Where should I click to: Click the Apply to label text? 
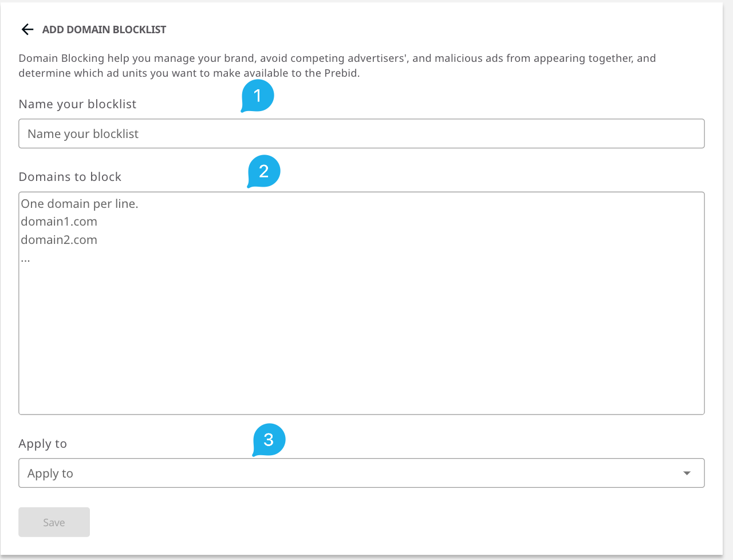coord(42,443)
